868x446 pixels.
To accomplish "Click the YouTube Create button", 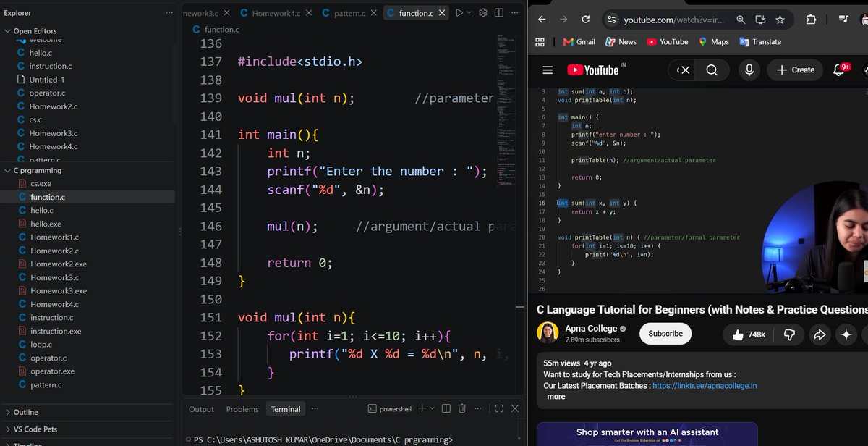I will 796,70.
